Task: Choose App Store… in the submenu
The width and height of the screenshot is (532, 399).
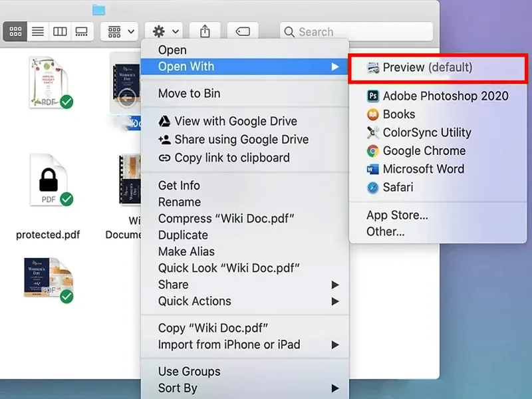Action: 438,215
